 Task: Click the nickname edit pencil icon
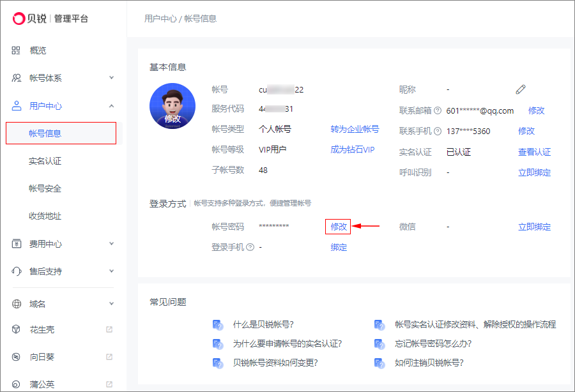[520, 89]
